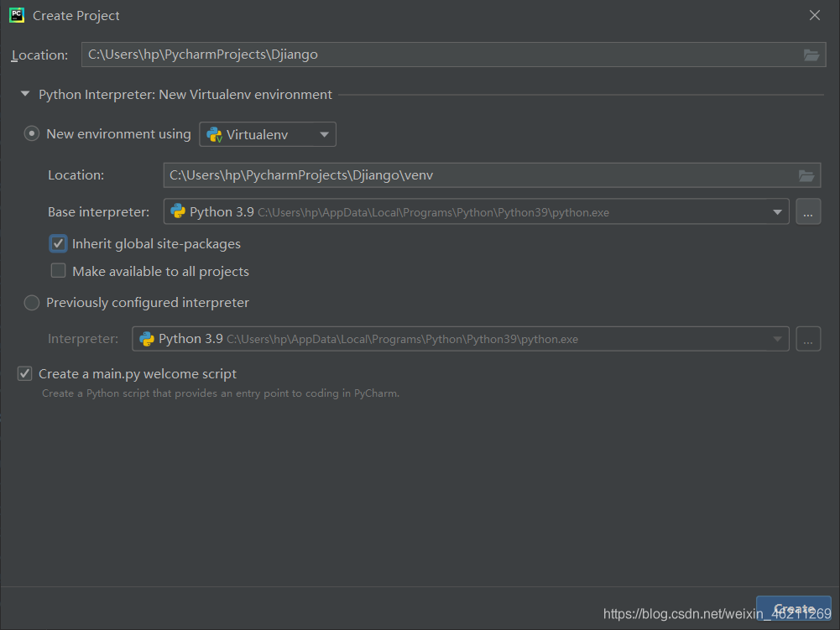Browse folder for venv Location field
Viewport: 840px width, 630px height.
[x=806, y=175]
